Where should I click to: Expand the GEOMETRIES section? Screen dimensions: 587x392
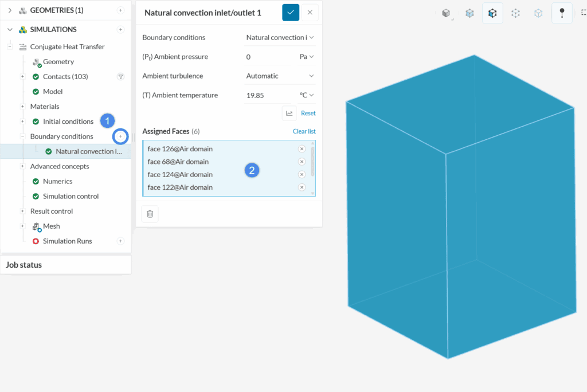[10, 10]
